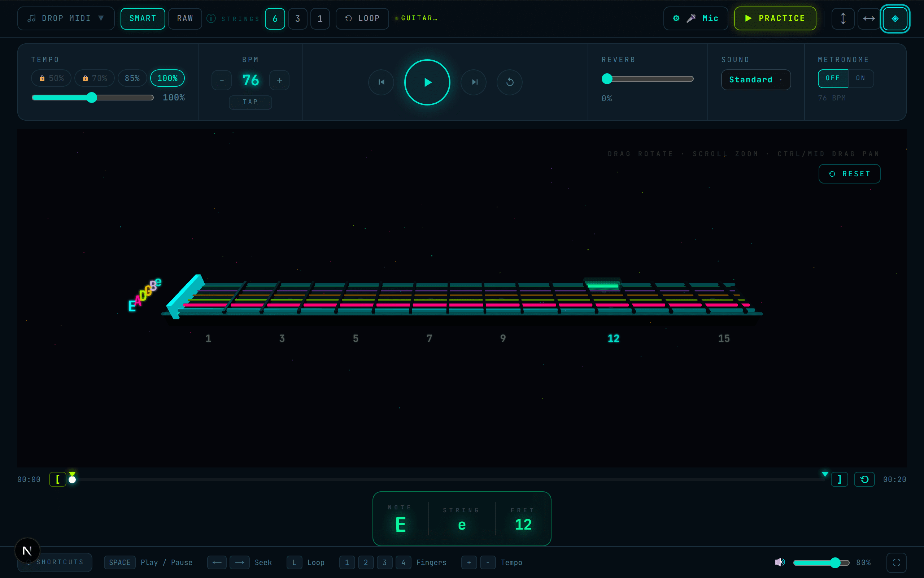Click the 00:20 duration label

(x=895, y=479)
